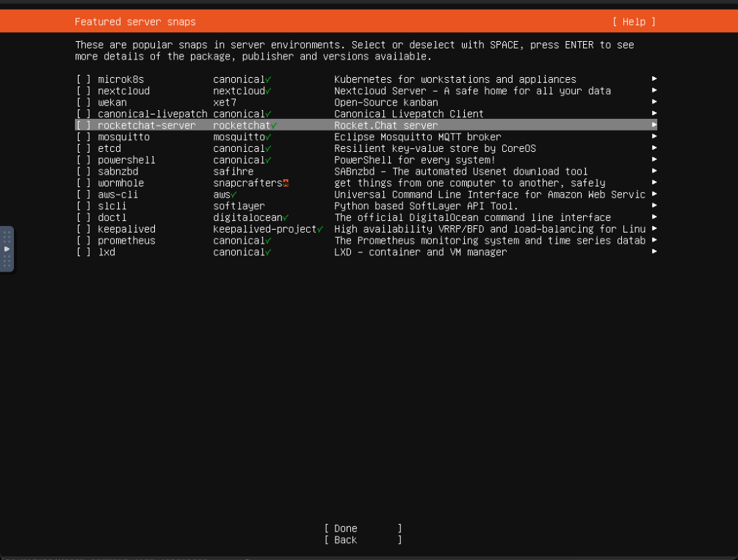
Task: Open mosquitto row details arrow
Action: click(654, 136)
